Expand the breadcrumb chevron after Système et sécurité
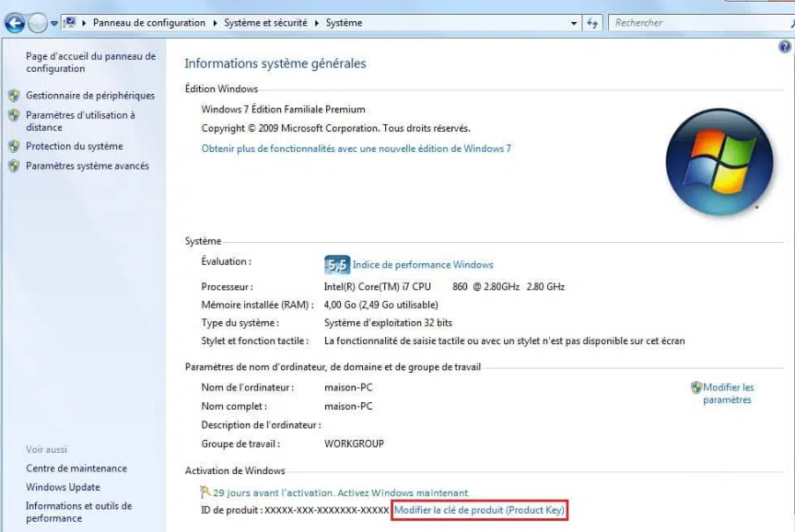This screenshot has height=532, width=795. (317, 23)
